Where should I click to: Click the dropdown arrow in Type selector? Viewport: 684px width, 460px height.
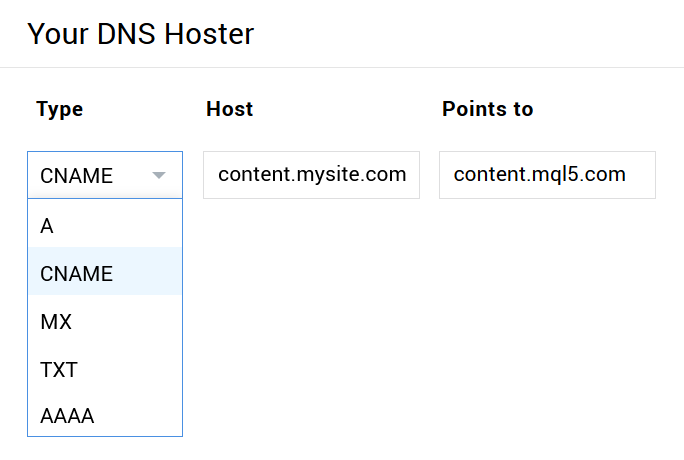click(158, 175)
